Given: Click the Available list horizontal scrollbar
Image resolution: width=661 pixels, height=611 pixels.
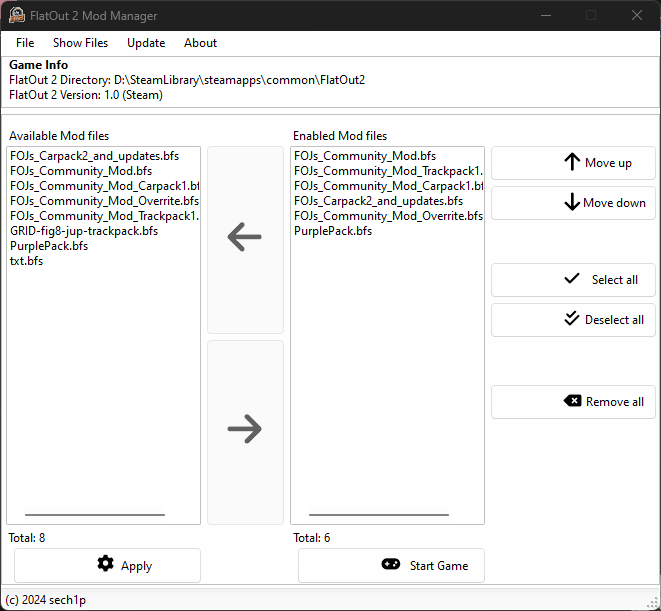Looking at the screenshot, I should pyautogui.click(x=95, y=515).
